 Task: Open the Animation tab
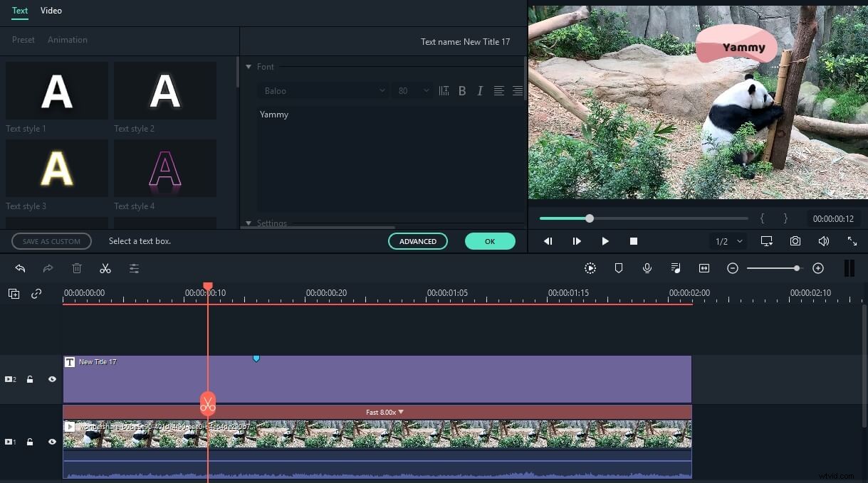point(68,39)
